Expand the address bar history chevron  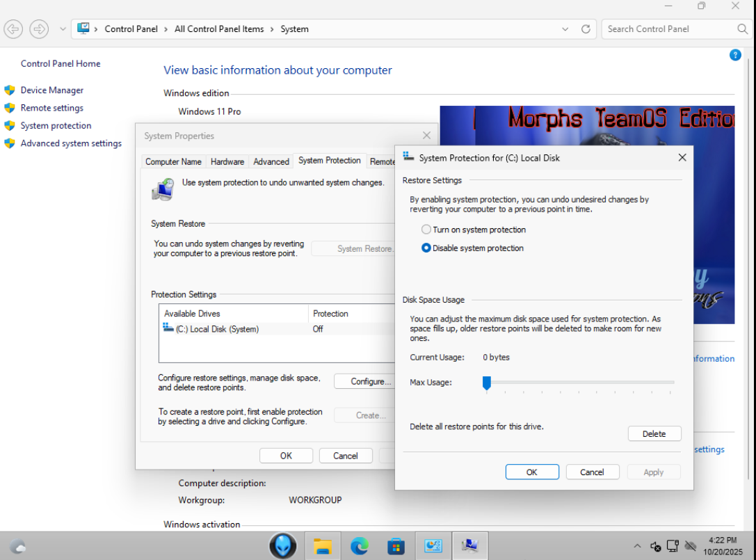tap(565, 29)
